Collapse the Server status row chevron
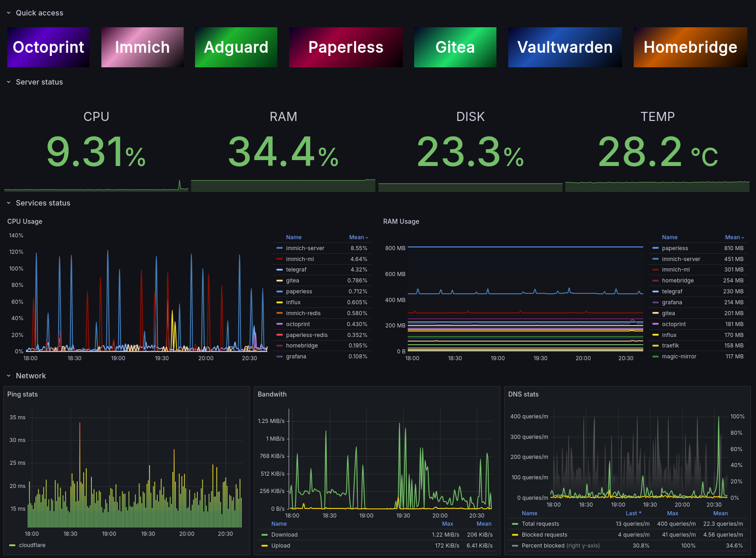Screen dimensions: 756x558 click(9, 82)
